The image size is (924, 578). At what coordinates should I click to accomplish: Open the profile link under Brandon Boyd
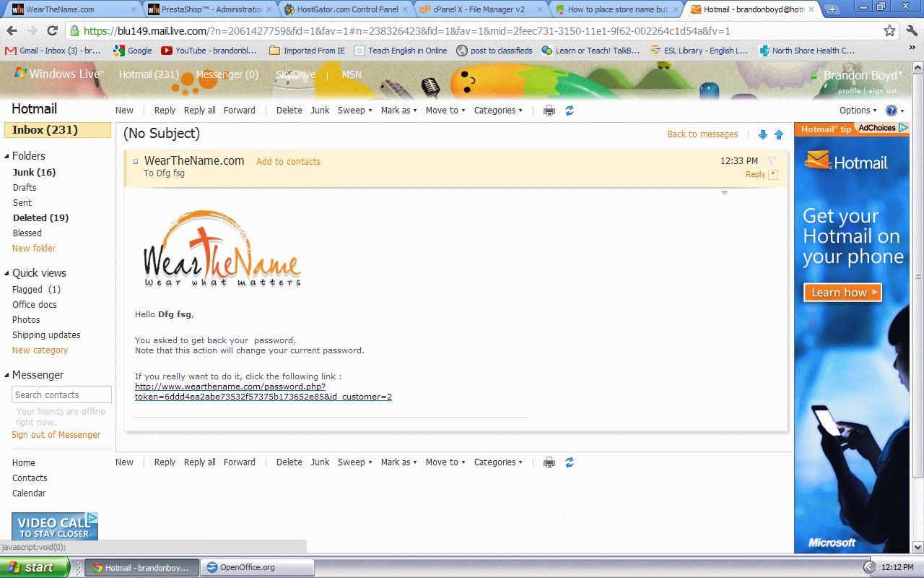pos(850,91)
